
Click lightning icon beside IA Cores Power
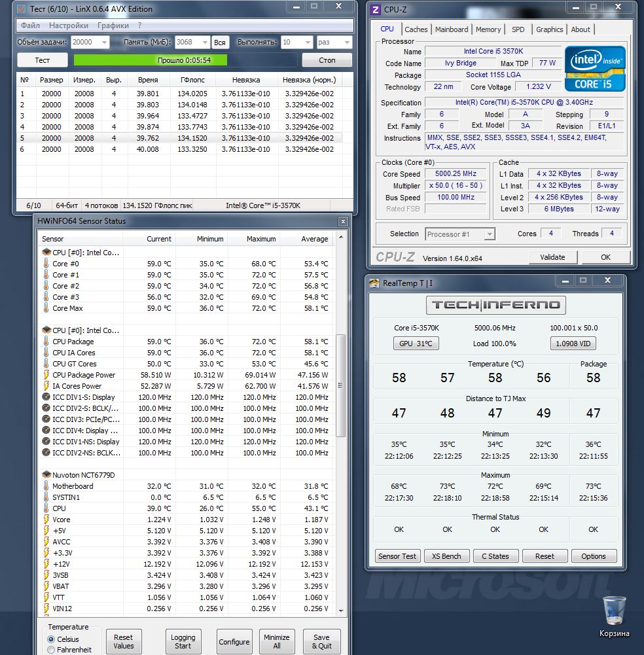pos(46,386)
